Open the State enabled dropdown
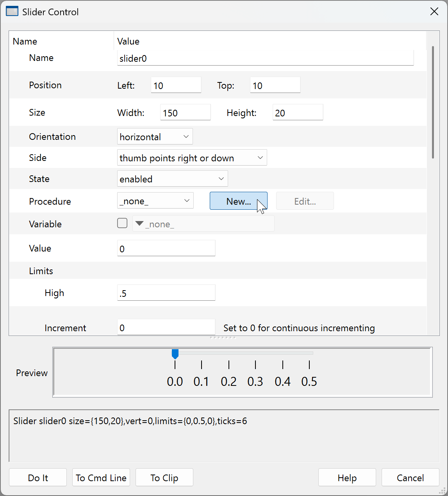448x496 pixels. [x=172, y=179]
